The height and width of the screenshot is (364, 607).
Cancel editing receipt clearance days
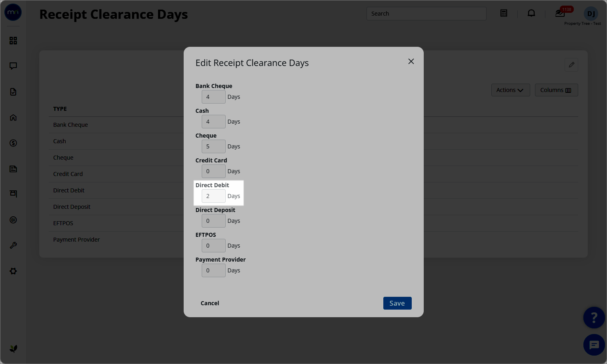(x=210, y=303)
